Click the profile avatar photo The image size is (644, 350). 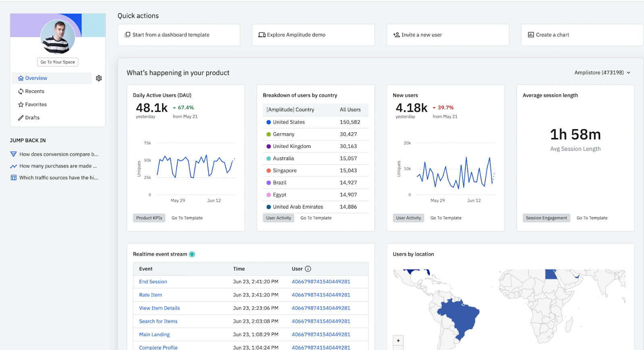pyautogui.click(x=58, y=37)
